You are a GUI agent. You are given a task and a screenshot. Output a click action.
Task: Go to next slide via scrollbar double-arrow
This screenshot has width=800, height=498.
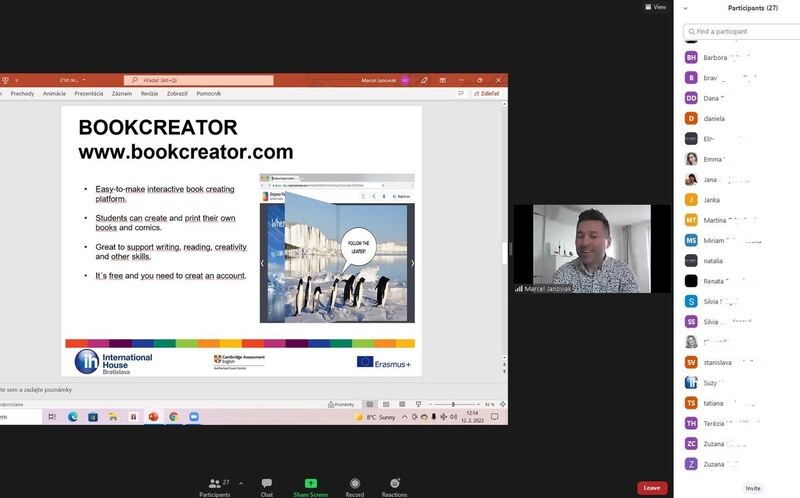pos(505,371)
